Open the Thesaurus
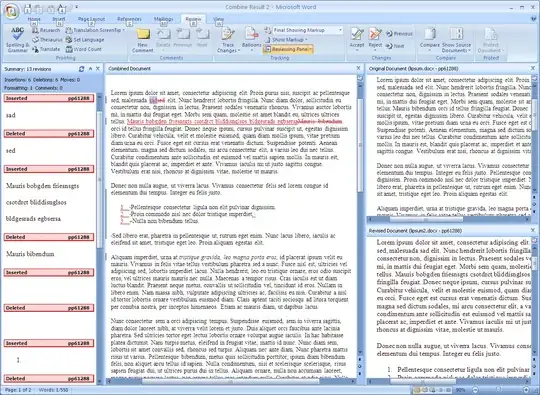 click(47, 40)
